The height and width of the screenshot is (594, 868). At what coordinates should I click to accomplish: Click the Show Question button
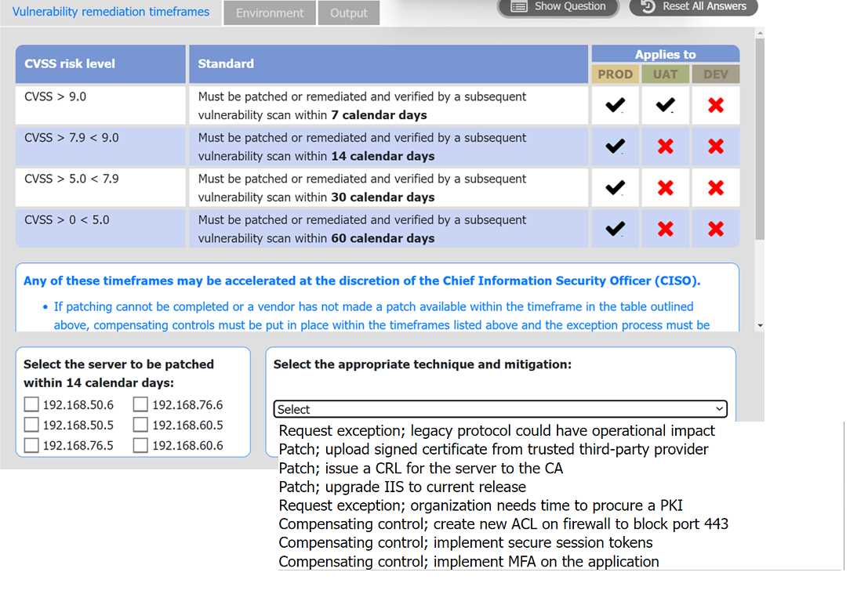coord(557,6)
